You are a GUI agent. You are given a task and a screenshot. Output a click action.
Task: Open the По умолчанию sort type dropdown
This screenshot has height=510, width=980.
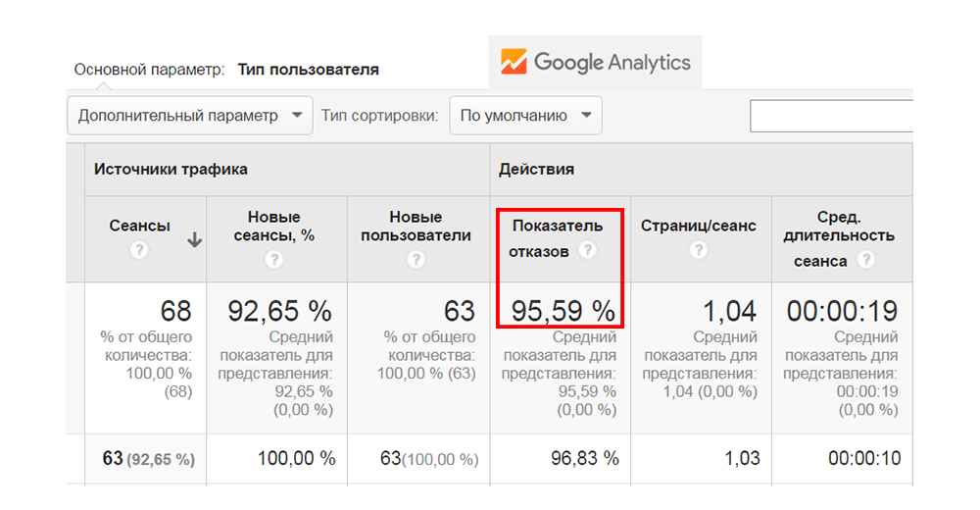point(525,116)
